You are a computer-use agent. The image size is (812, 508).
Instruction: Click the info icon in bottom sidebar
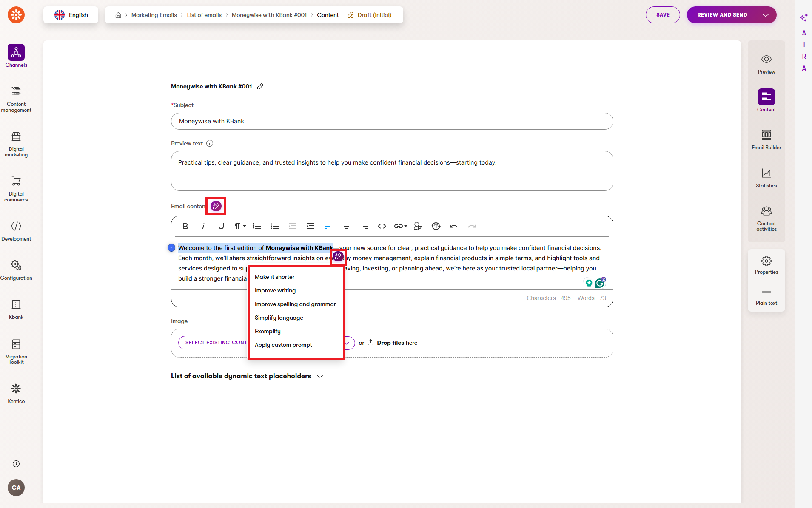(x=16, y=464)
